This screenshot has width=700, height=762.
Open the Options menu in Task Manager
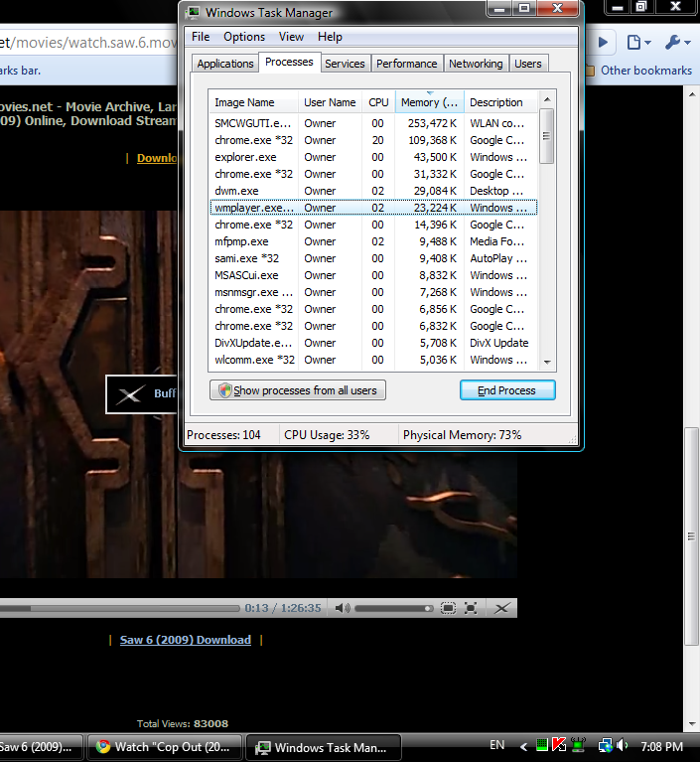tap(244, 37)
